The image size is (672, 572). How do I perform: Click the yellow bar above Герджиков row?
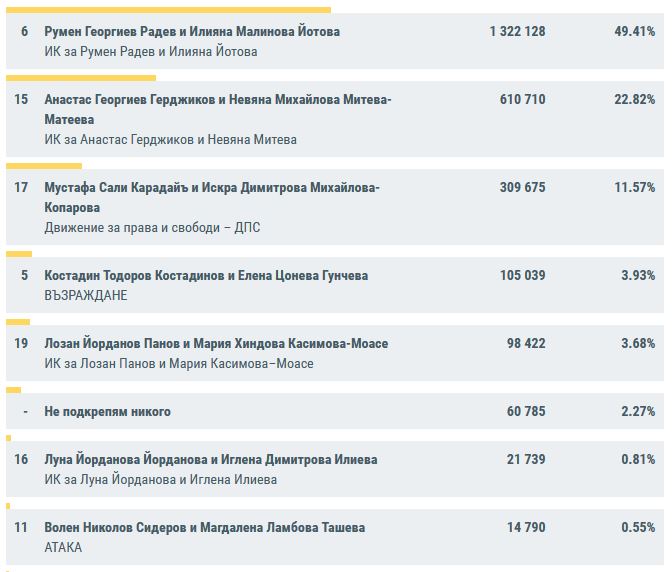[81, 77]
